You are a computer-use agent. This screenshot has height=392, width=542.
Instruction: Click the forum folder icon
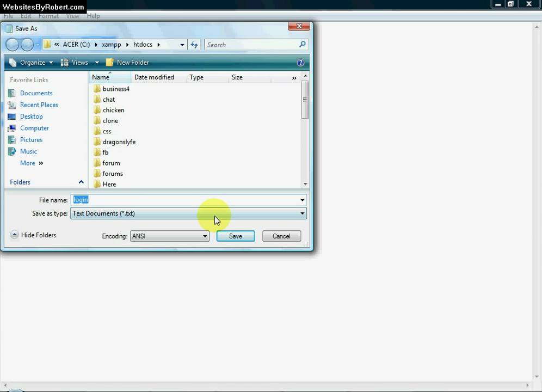[97, 163]
